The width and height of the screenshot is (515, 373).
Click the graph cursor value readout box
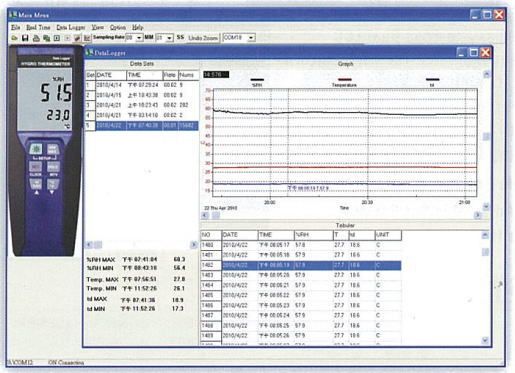[x=216, y=75]
